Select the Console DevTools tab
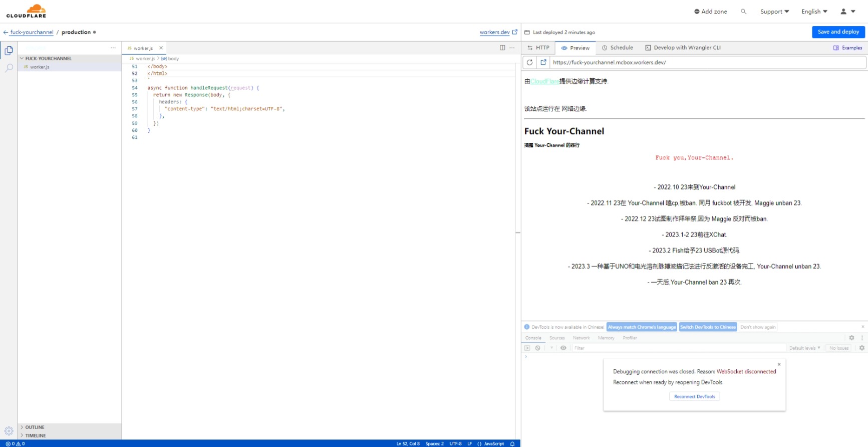 pos(533,338)
